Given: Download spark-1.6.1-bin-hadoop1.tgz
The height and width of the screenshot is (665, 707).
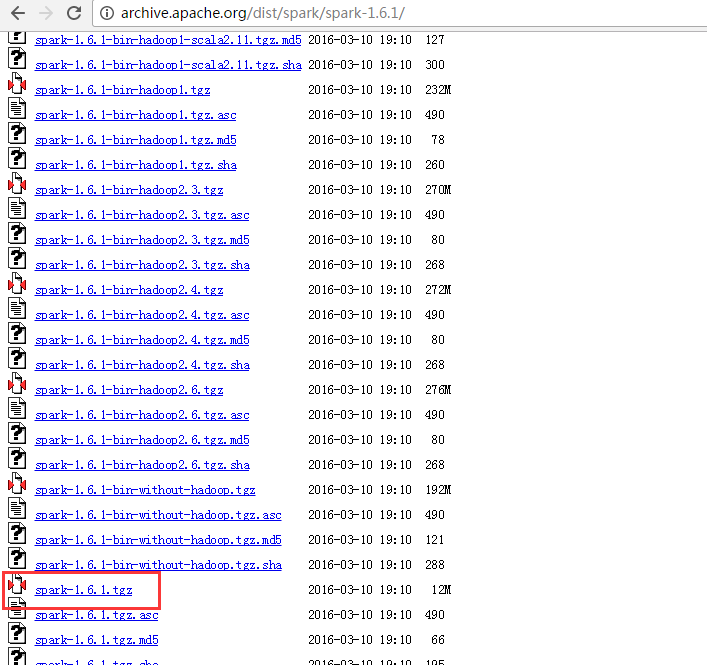Looking at the screenshot, I should click(123, 90).
